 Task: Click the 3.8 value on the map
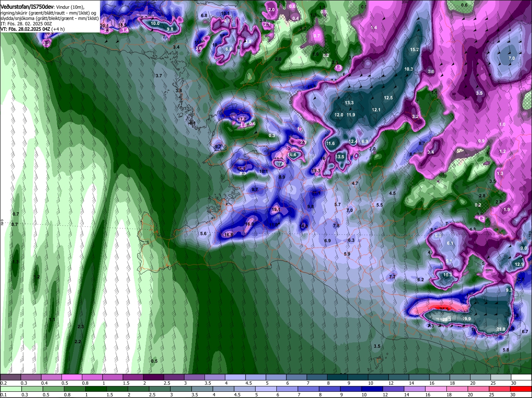tap(179, 91)
